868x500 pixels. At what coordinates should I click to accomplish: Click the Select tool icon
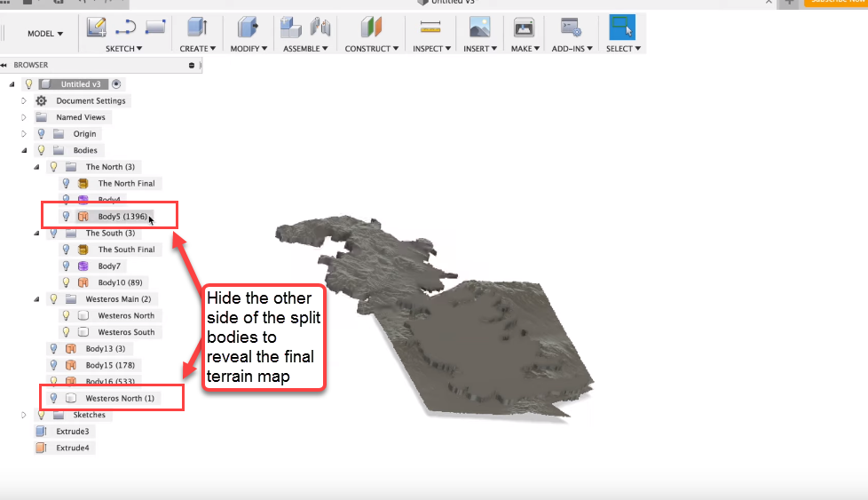point(622,28)
